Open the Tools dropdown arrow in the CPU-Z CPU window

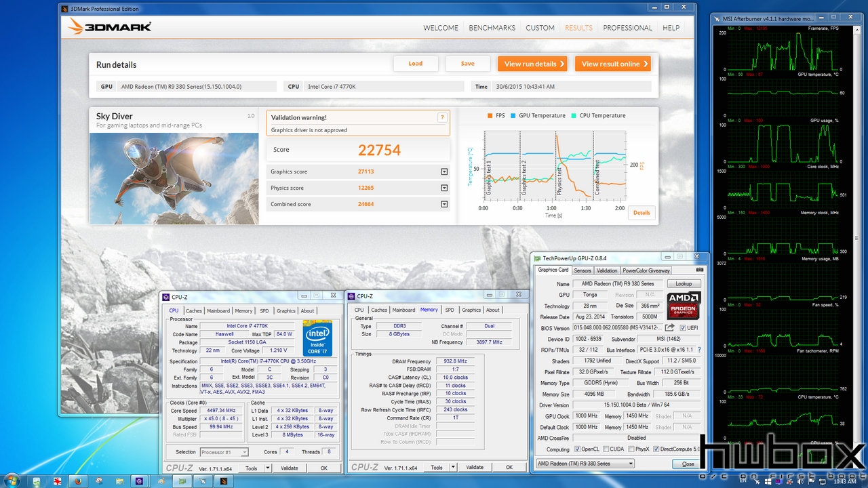[x=267, y=468]
